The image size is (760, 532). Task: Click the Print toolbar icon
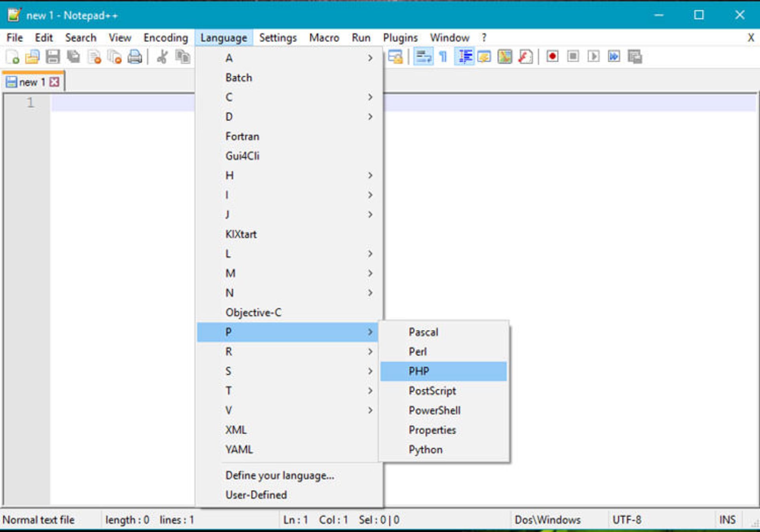tap(135, 57)
